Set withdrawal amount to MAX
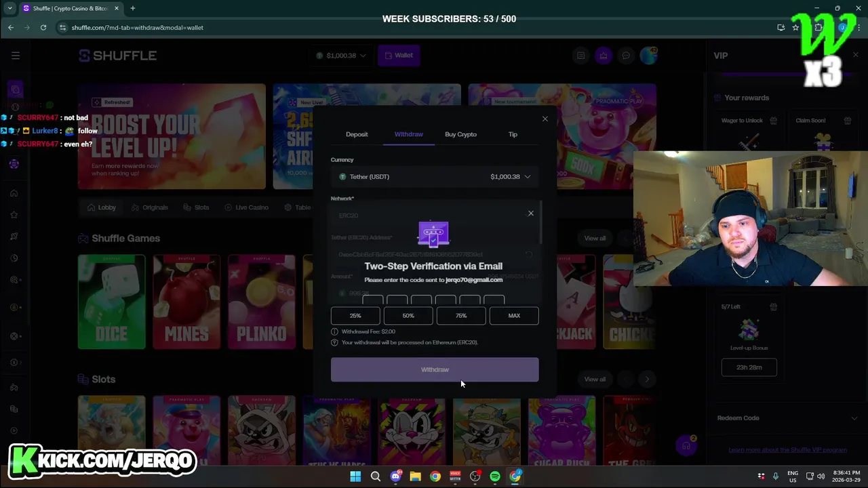 point(514,316)
